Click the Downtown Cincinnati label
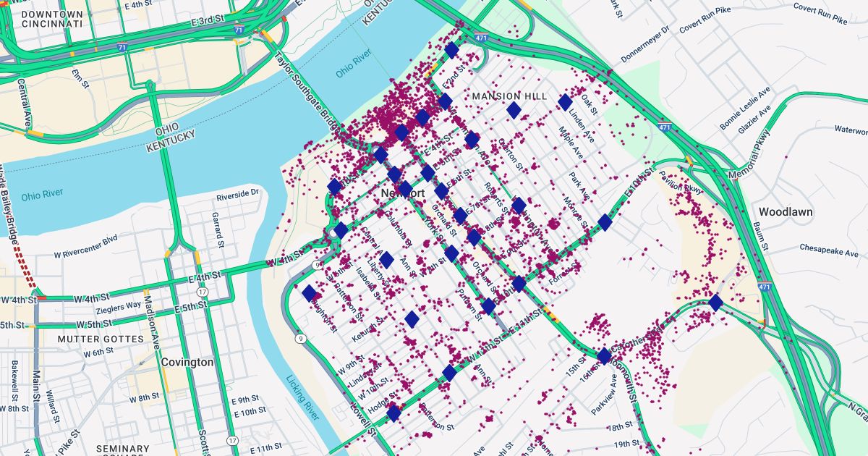The image size is (868, 456). (x=51, y=19)
